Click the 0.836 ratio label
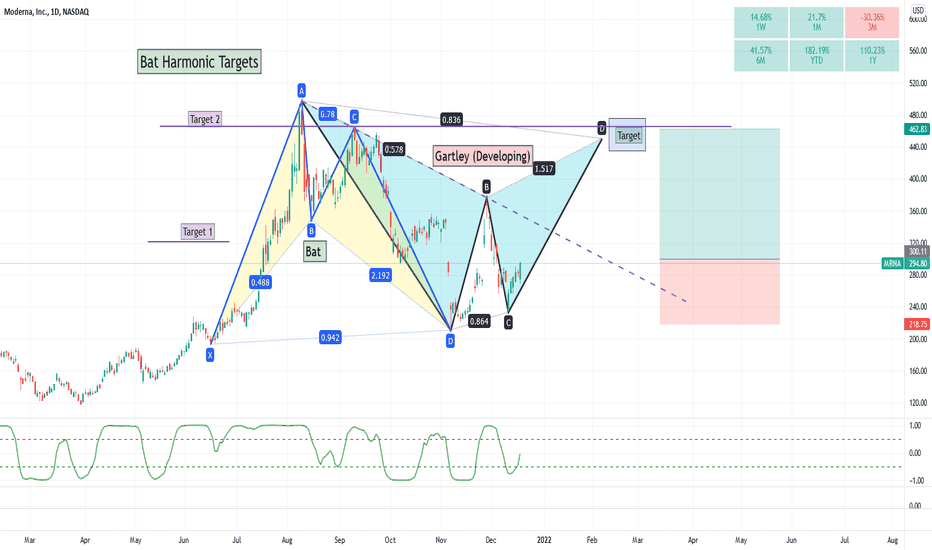Image resolution: width=932 pixels, height=550 pixels. [451, 120]
